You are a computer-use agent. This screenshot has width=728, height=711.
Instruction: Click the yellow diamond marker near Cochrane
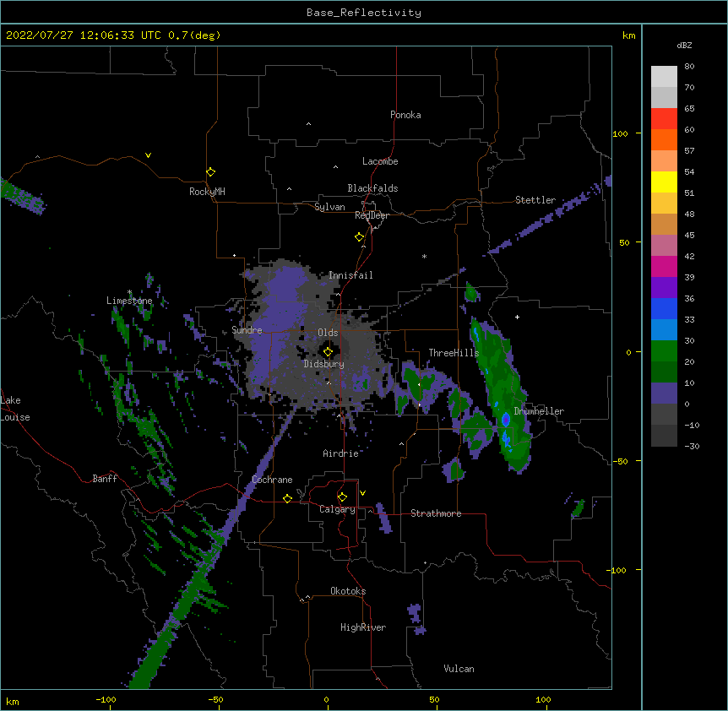point(287,498)
